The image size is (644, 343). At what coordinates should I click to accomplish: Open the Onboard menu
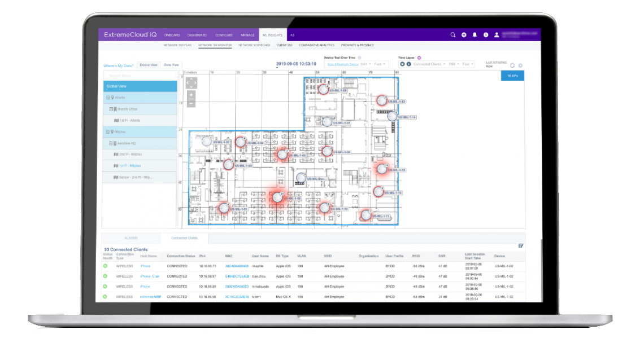(172, 36)
